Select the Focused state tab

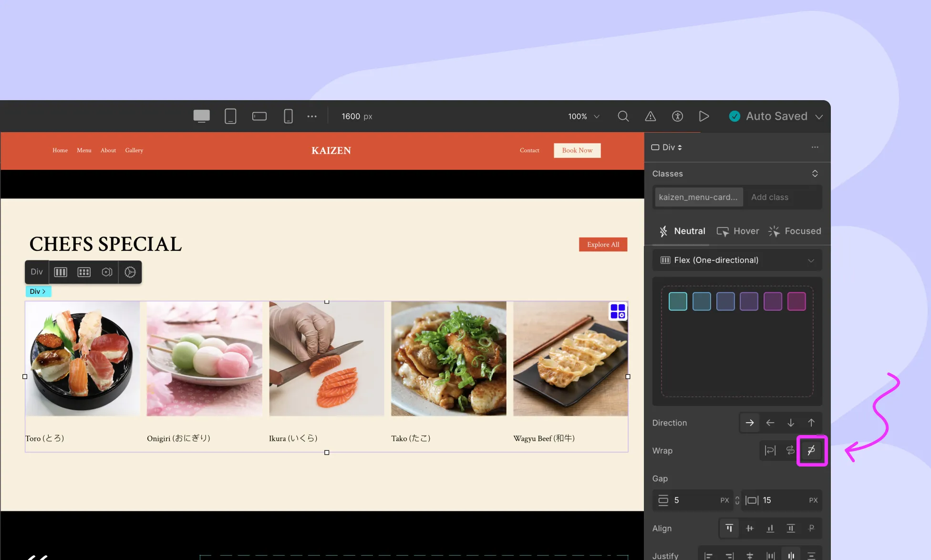click(795, 231)
